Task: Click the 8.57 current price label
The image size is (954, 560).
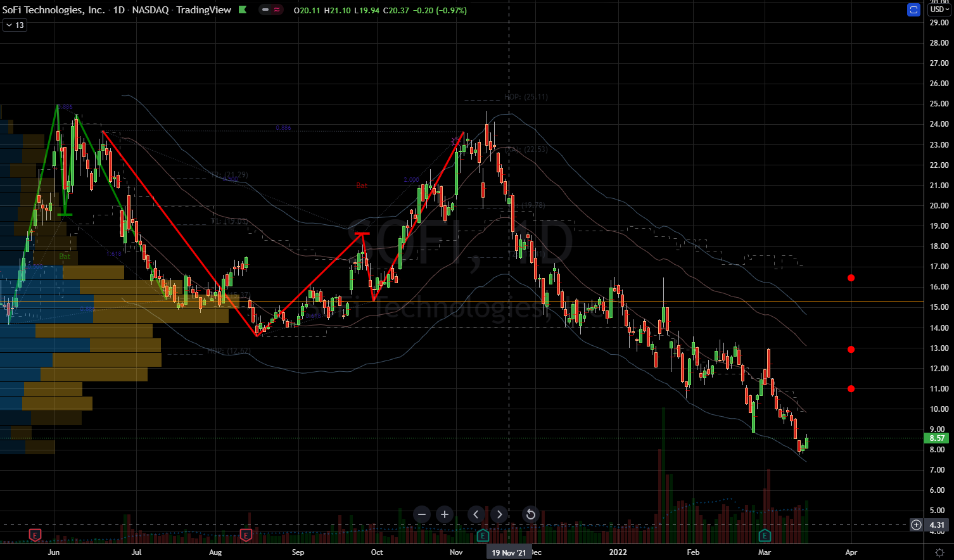Action: [937, 438]
